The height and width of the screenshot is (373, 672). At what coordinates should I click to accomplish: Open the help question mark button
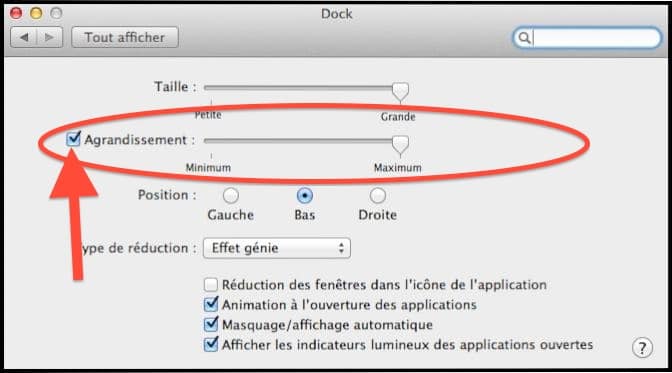pos(642,348)
